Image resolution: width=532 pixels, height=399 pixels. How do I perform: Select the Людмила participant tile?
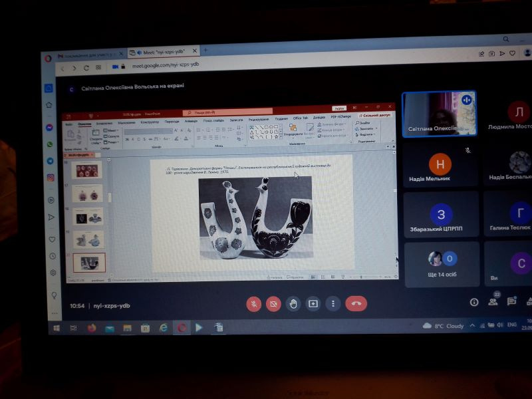(507, 114)
